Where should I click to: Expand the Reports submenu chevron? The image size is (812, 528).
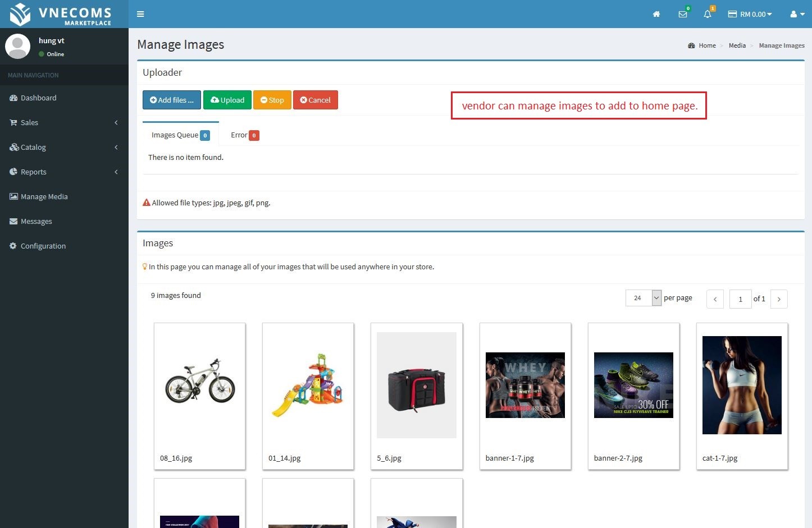pyautogui.click(x=116, y=172)
